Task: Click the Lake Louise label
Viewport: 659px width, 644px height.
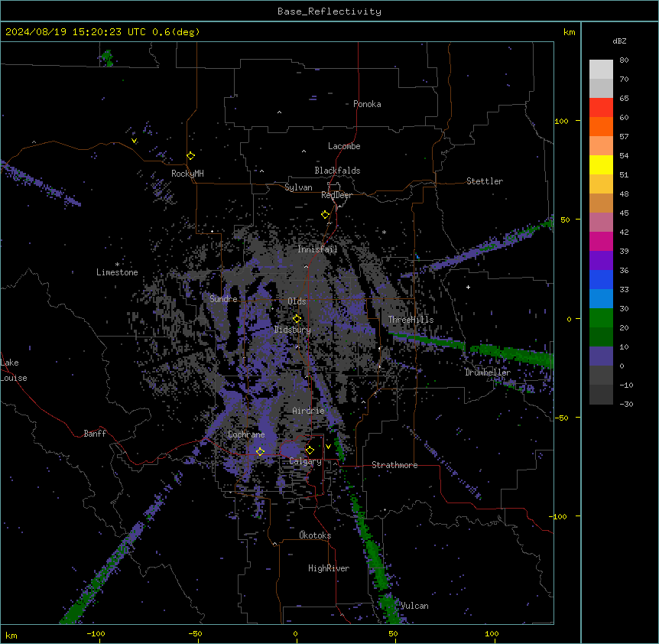Action: tap(14, 370)
